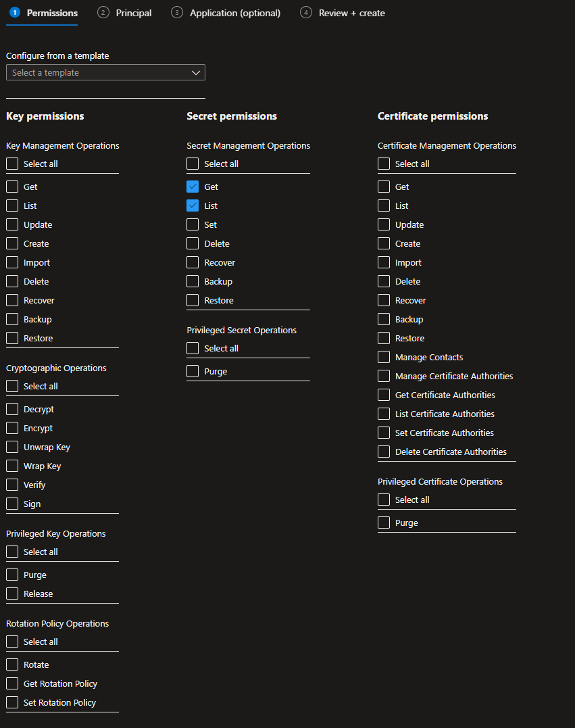The height and width of the screenshot is (728, 575).
Task: Check the Sign cryptographic permission
Action: click(12, 504)
